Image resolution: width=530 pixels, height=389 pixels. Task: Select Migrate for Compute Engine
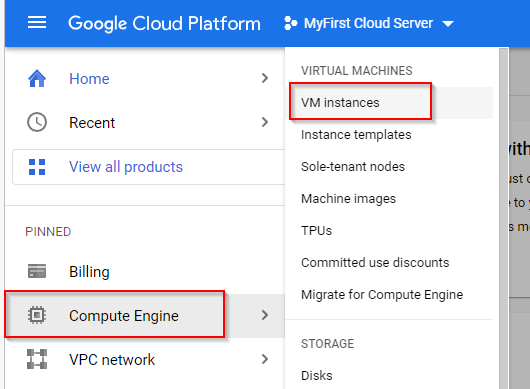382,295
